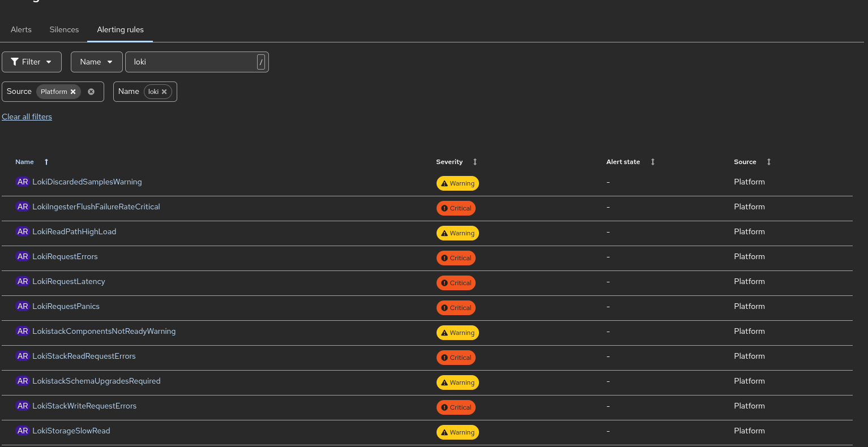Open the LokiIngesterFlushFailureRateCritical rule
Viewport: 868px width, 447px height.
(96, 207)
